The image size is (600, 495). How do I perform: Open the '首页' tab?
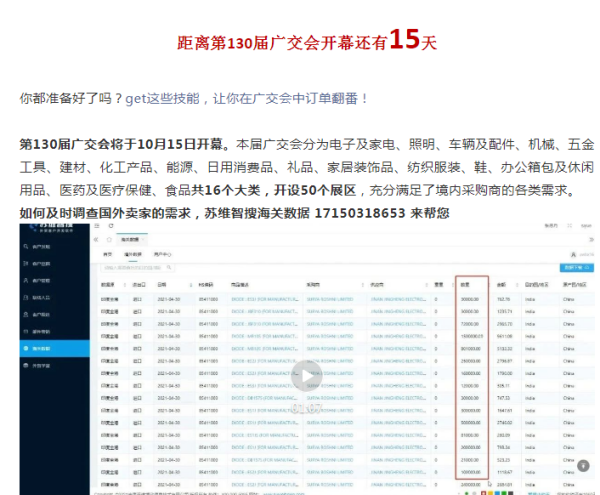click(x=108, y=254)
